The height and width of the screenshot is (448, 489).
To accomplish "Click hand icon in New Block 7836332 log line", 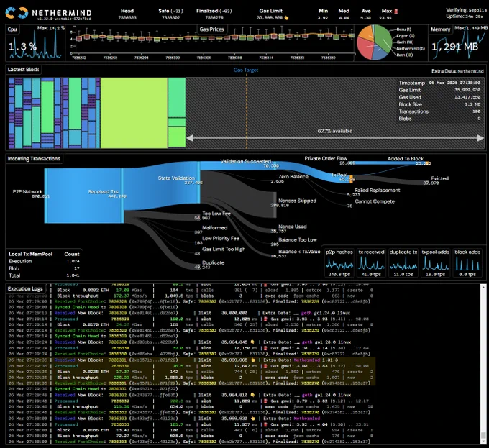I will pyautogui.click(x=252, y=395).
